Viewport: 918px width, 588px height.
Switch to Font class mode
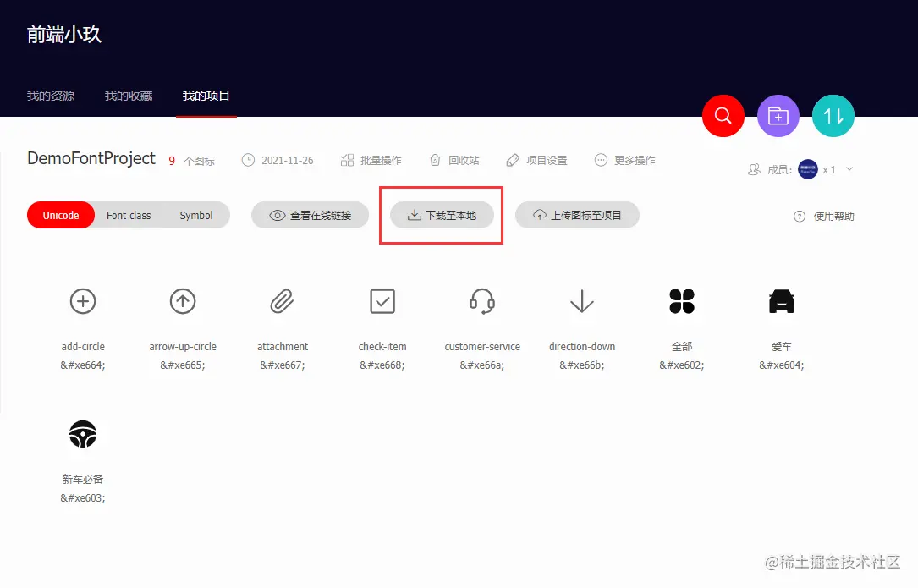point(128,215)
